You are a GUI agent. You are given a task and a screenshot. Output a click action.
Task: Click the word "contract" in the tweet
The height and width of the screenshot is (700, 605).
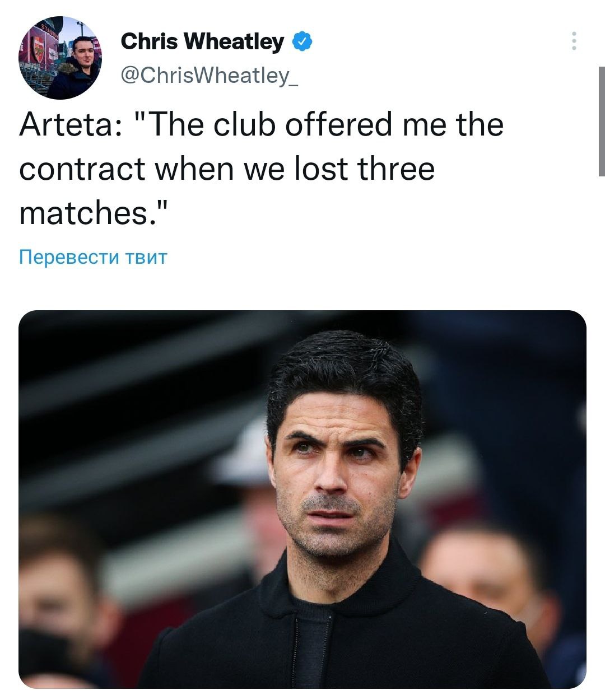pyautogui.click(x=82, y=169)
